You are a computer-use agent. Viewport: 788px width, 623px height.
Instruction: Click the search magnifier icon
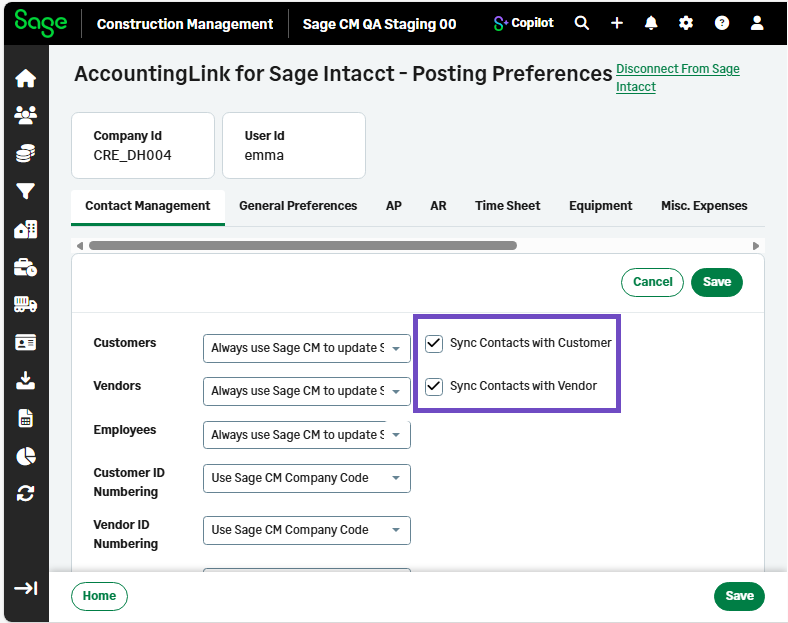[x=582, y=23]
